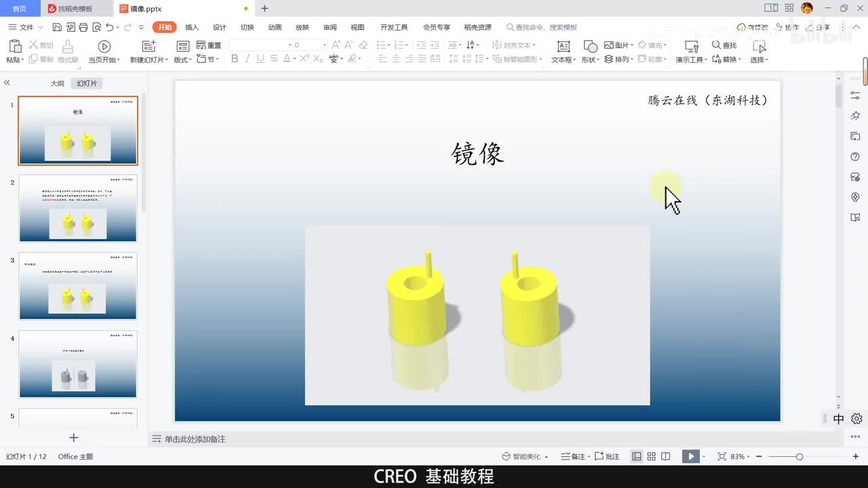
Task: Open the font name dropdown box
Action: [260, 45]
